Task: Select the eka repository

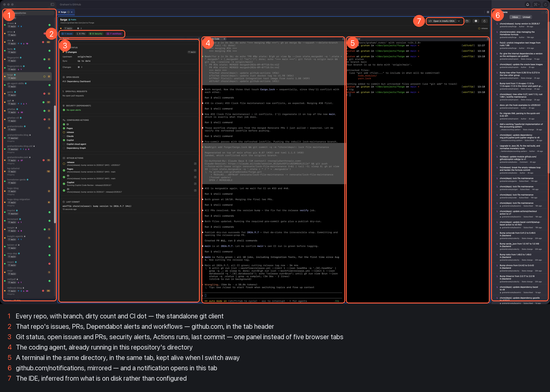Action: [x=28, y=42]
